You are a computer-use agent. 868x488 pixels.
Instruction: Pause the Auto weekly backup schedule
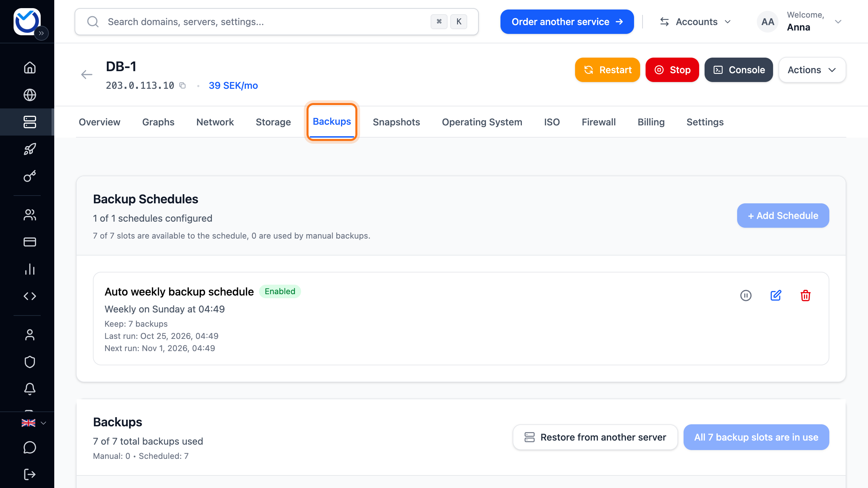point(746,296)
